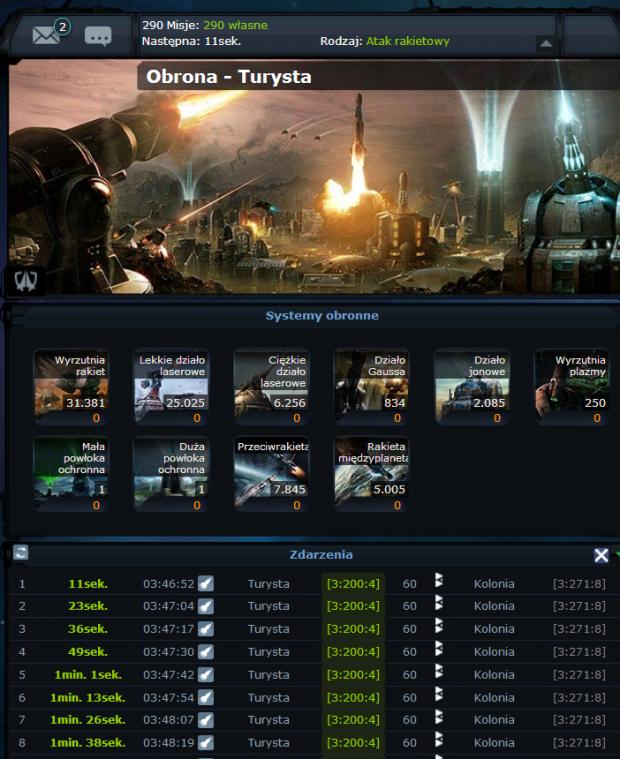Open origin coordinates [3:200:4] in row 4
620x759 pixels.
click(353, 652)
